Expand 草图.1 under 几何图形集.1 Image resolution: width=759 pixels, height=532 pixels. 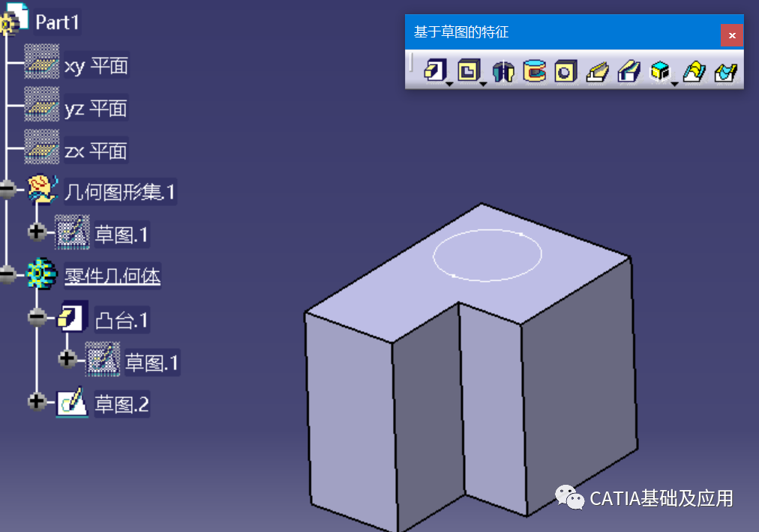(x=37, y=232)
